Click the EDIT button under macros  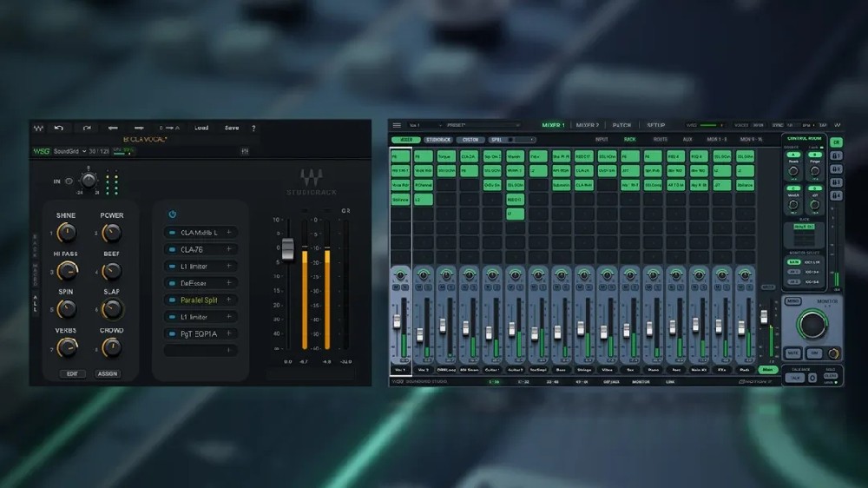(x=72, y=374)
